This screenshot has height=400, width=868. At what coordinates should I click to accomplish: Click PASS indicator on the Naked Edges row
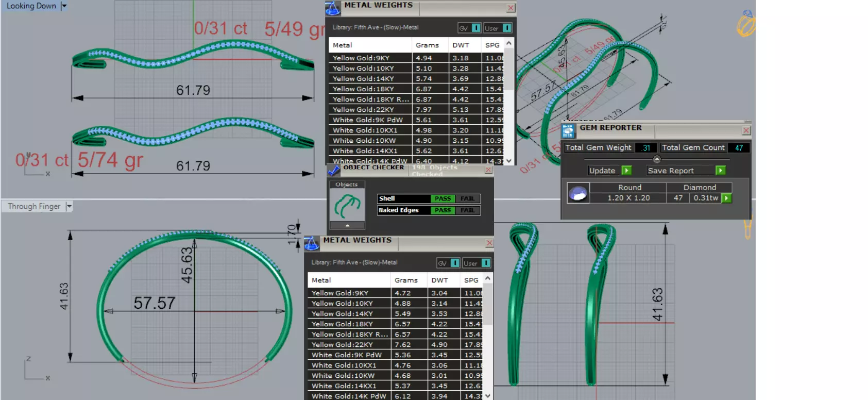coord(442,210)
